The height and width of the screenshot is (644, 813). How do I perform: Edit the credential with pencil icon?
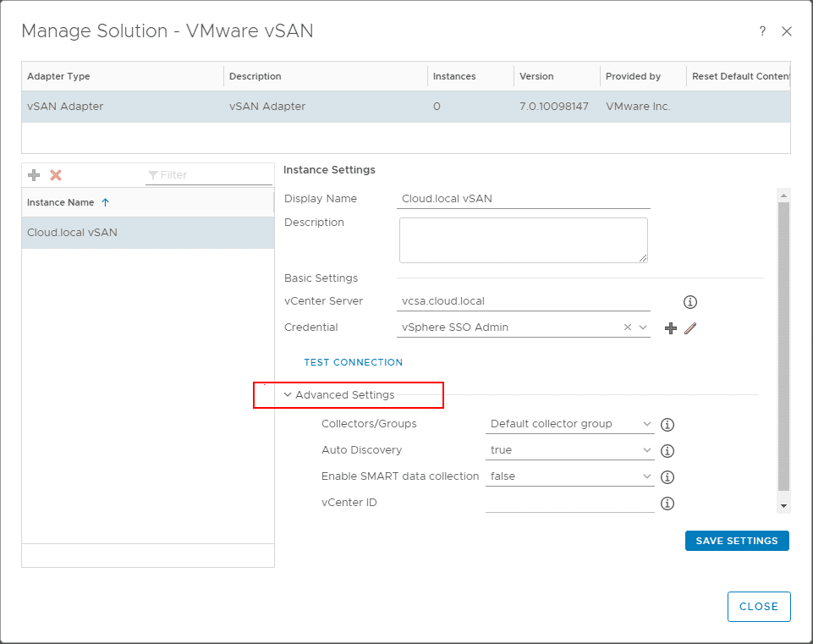(689, 328)
